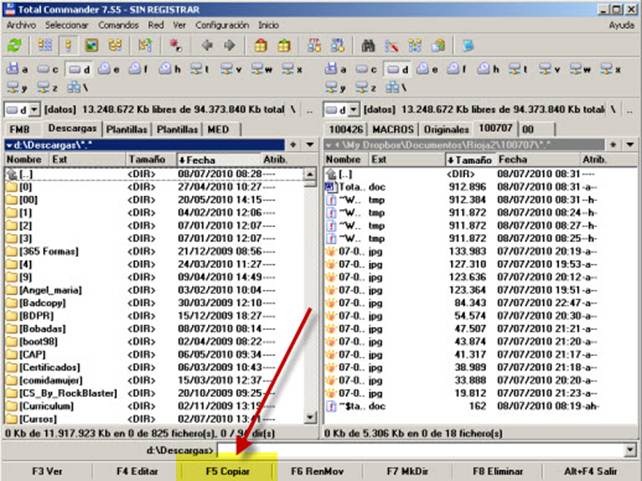Switch to the MED tab in left panel
This screenshot has width=642, height=481.
pos(218,129)
